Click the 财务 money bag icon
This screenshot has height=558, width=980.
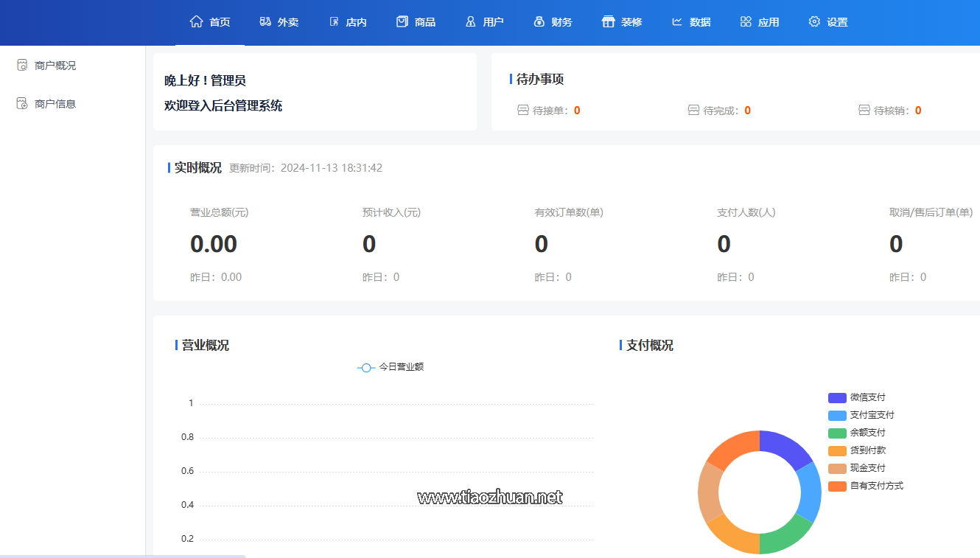tap(539, 21)
